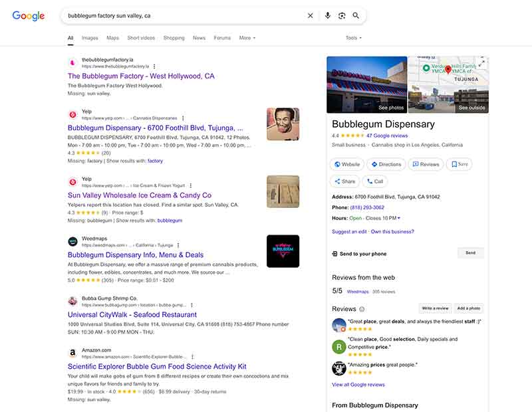The image size is (532, 412).
Task: Open Bubblegum Dispensary Info, Menu & Deals
Action: pos(136,255)
